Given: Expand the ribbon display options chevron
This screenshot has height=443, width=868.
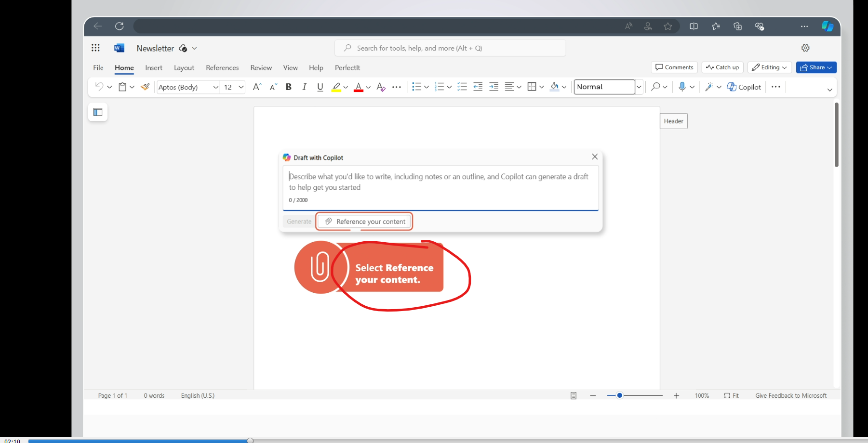Looking at the screenshot, I should (x=829, y=90).
